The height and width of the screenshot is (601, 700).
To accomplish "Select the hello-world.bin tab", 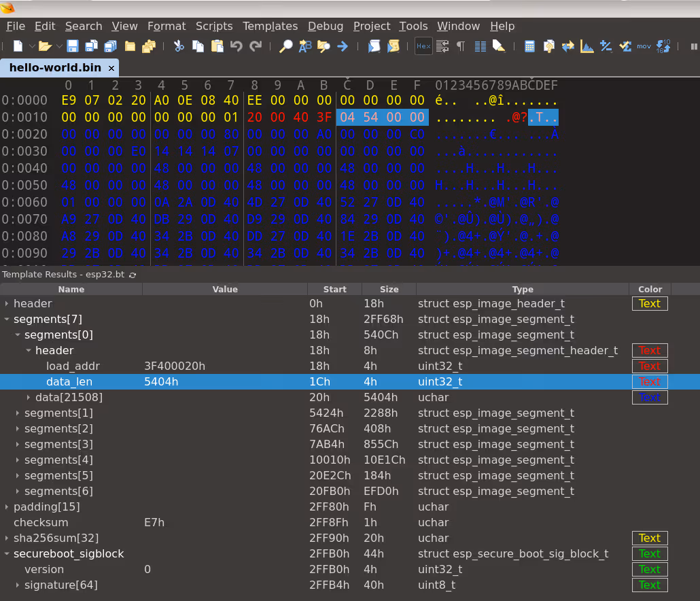I will pyautogui.click(x=55, y=68).
